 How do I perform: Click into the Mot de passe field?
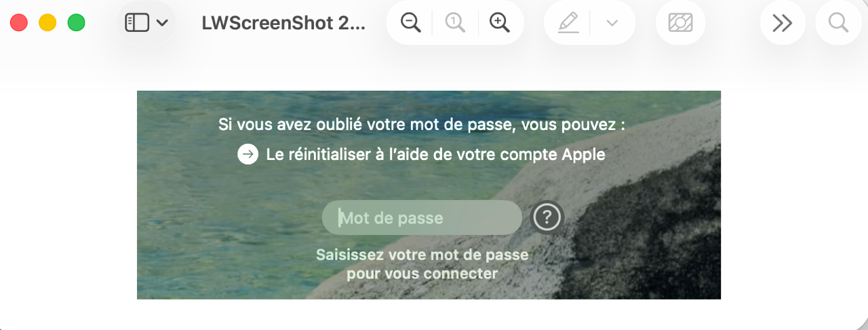pyautogui.click(x=422, y=218)
